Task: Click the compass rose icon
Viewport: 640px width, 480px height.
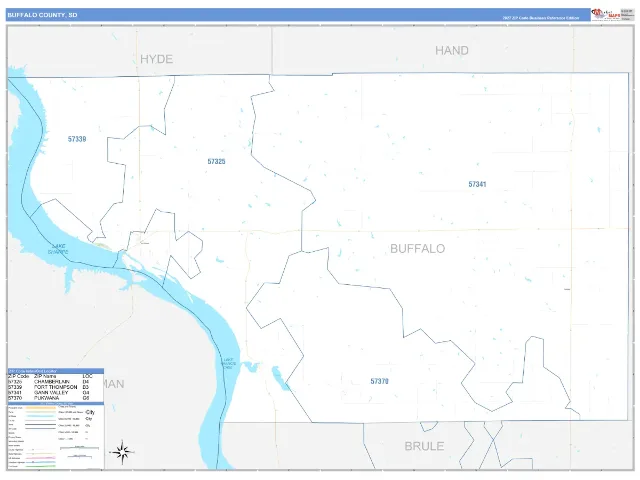Action: click(x=122, y=452)
